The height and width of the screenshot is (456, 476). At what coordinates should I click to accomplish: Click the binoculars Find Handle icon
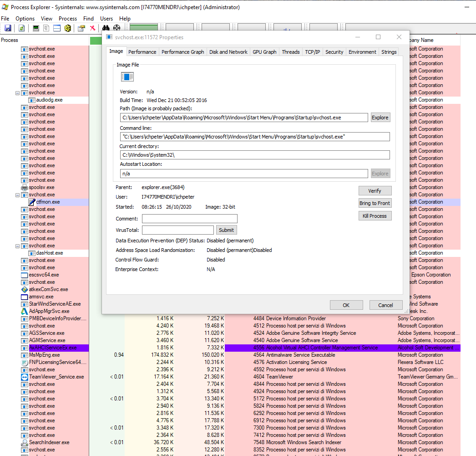coord(106,28)
